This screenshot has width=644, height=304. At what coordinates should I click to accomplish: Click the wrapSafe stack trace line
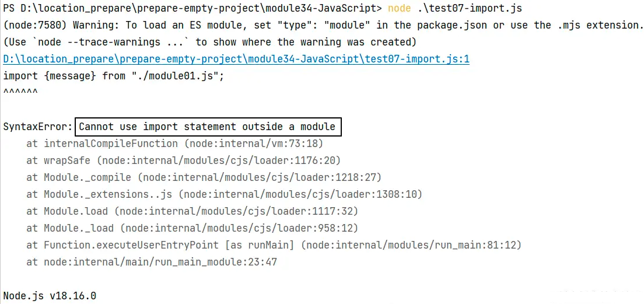[184, 160]
